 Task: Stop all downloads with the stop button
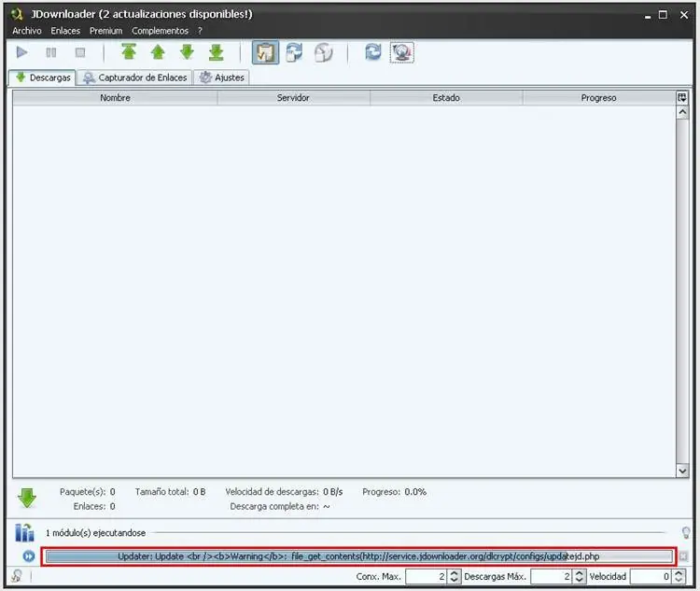(x=80, y=52)
